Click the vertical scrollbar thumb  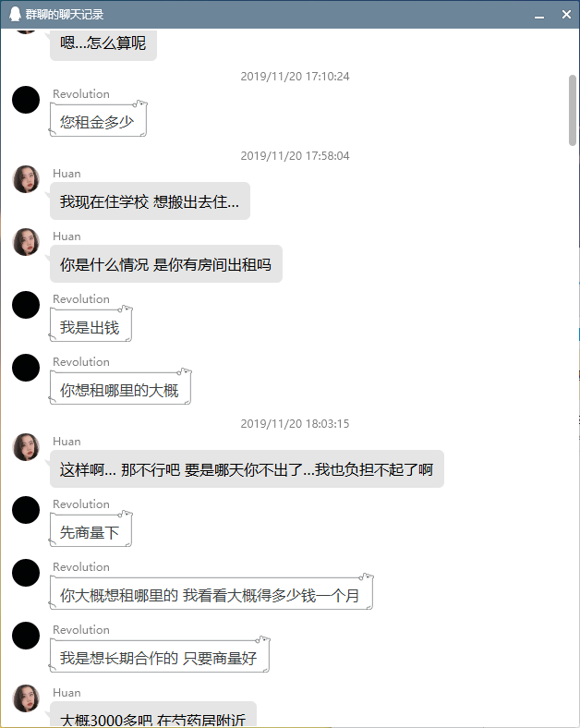point(573,110)
